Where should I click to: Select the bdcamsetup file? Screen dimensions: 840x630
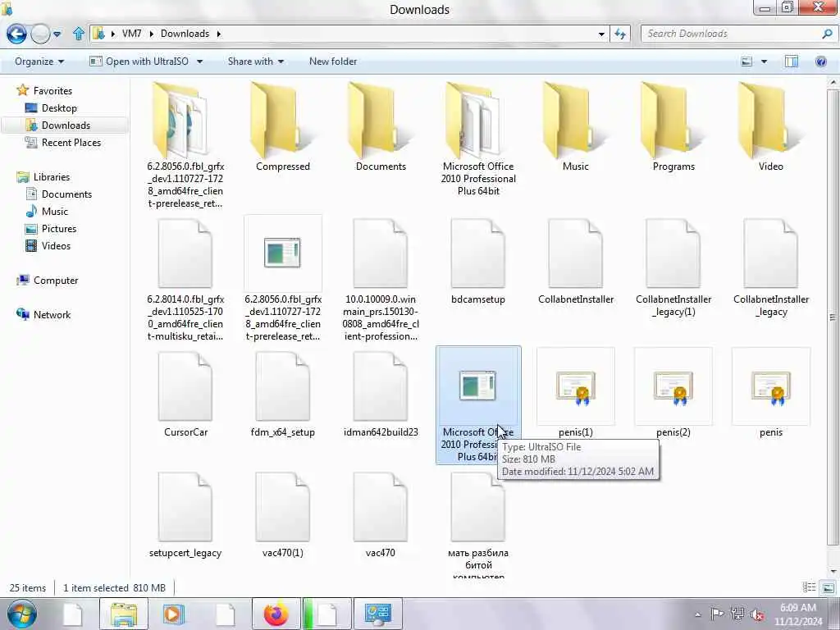(x=478, y=262)
